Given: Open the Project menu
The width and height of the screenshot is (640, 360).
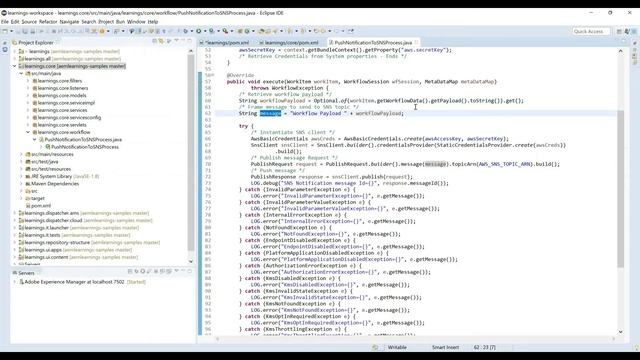Looking at the screenshot, I should [106, 22].
